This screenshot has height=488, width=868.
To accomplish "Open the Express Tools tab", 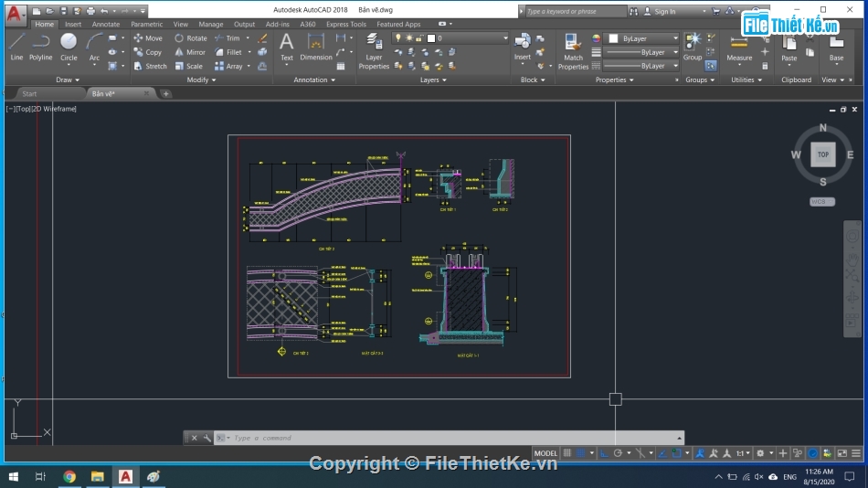I will (x=346, y=25).
